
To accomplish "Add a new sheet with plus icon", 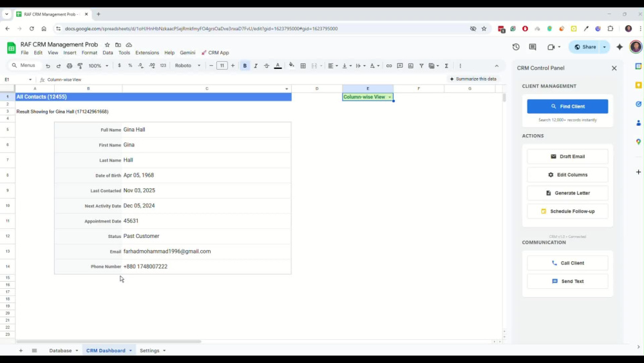I will 21,351.
